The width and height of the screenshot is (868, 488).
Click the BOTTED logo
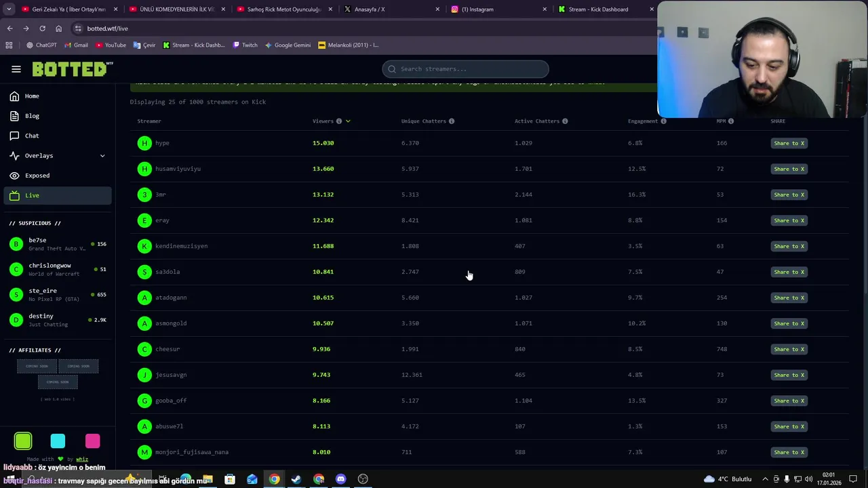point(72,69)
